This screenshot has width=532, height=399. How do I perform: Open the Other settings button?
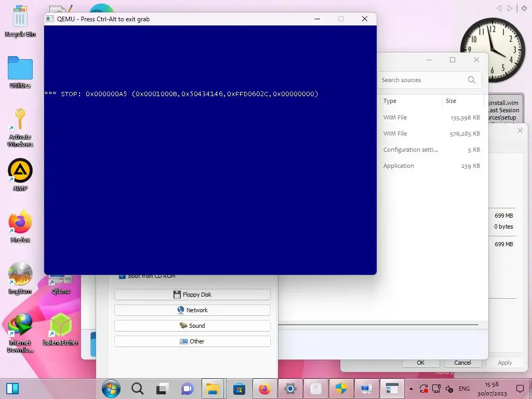[x=192, y=341]
